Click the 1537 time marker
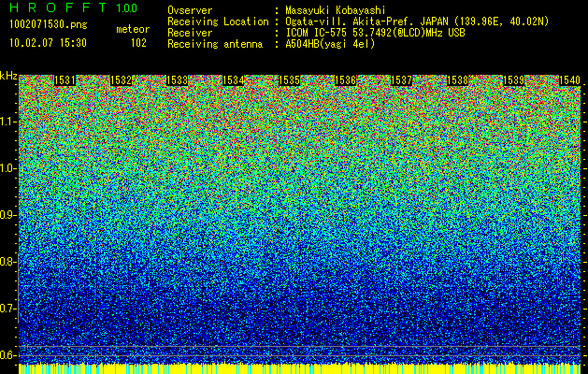Viewport: 588px width, 374px height. [401, 80]
